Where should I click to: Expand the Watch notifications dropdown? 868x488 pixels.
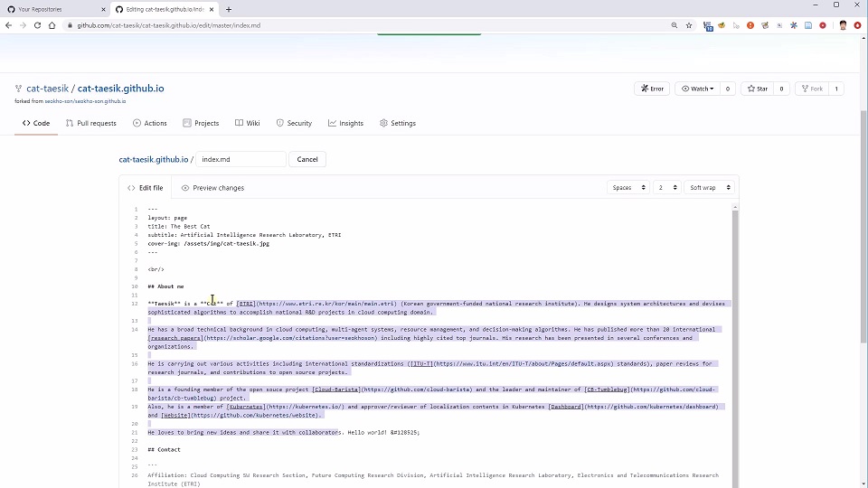(x=697, y=89)
